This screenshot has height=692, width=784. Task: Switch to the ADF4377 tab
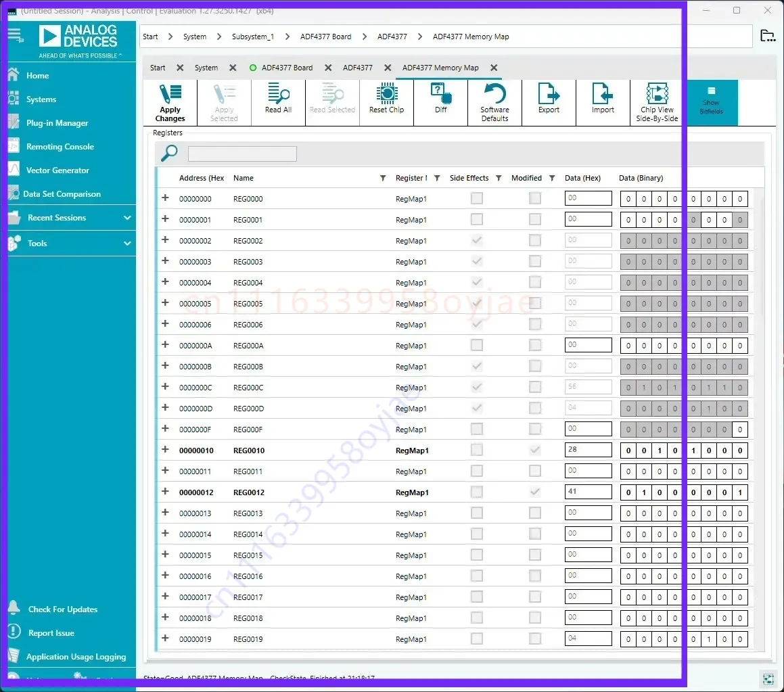tap(357, 68)
